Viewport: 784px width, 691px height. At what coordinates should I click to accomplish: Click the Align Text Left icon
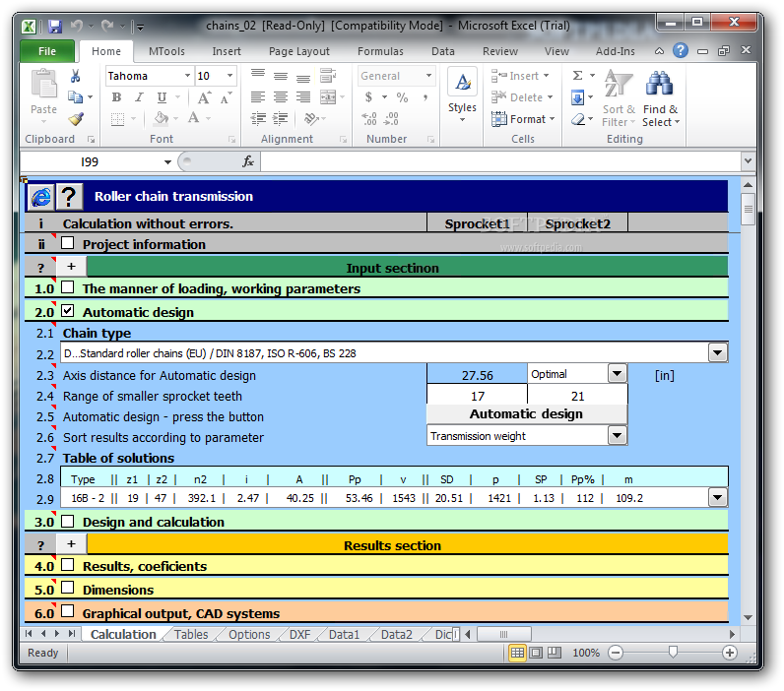pyautogui.click(x=258, y=96)
